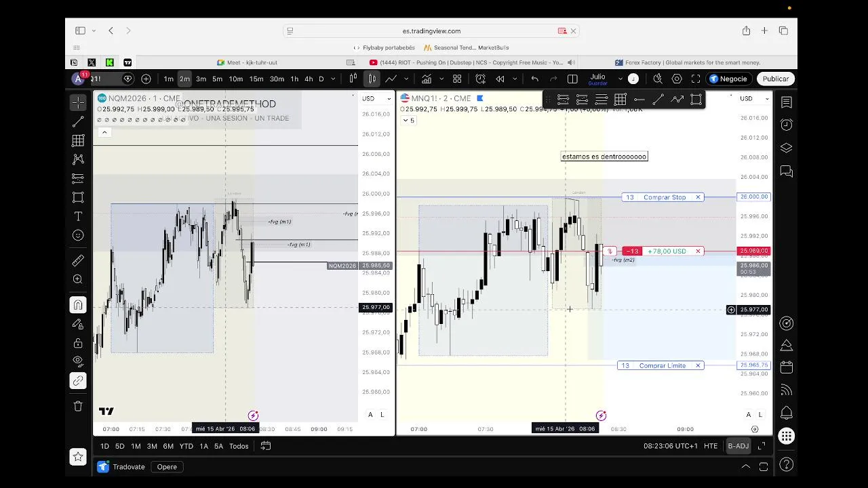The image size is (868, 488).
Task: Select the crosshair cursor tool
Action: click(x=78, y=102)
